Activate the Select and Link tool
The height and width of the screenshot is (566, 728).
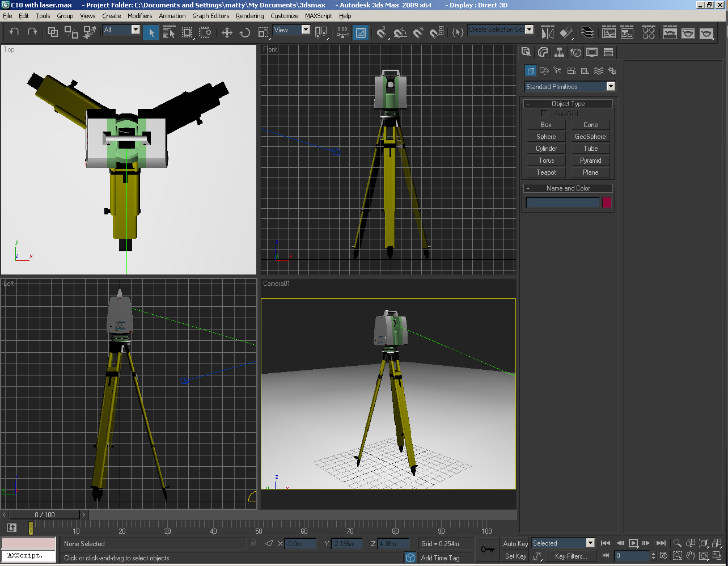coord(53,32)
